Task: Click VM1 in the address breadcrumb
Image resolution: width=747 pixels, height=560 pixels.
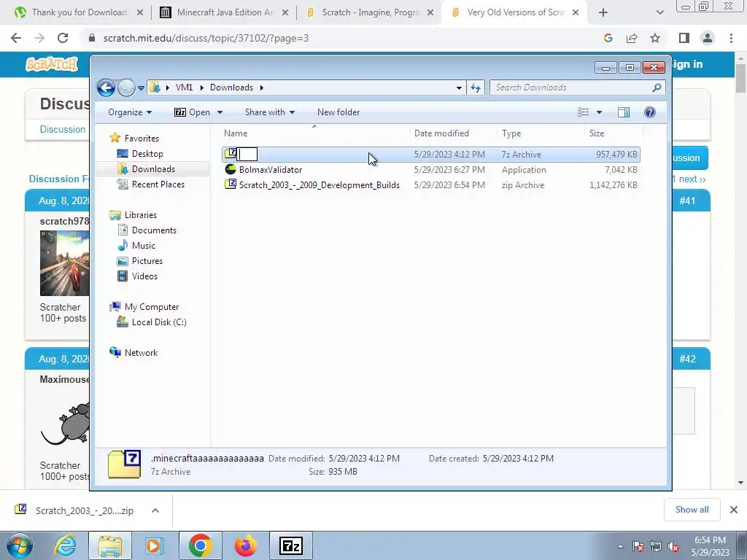Action: tap(184, 87)
